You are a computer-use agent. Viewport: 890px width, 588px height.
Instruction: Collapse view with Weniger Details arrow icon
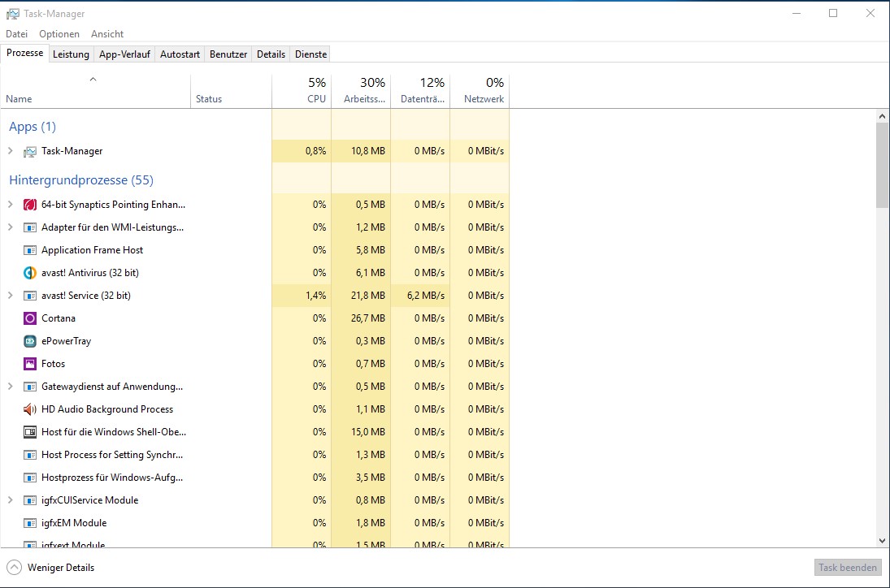pyautogui.click(x=14, y=567)
